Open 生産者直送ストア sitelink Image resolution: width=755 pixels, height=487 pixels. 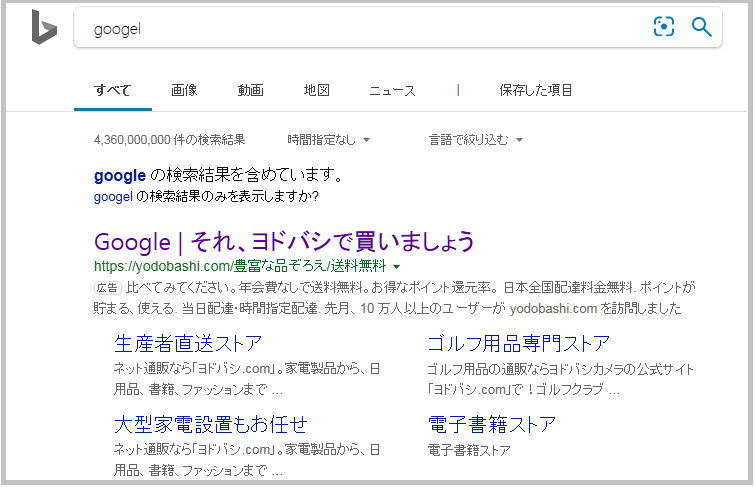[188, 344]
